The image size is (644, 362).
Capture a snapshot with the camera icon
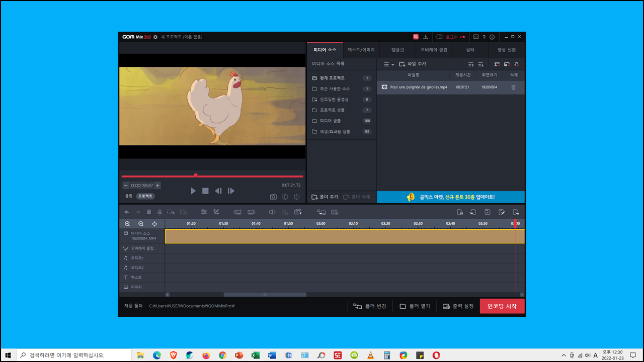click(273, 197)
